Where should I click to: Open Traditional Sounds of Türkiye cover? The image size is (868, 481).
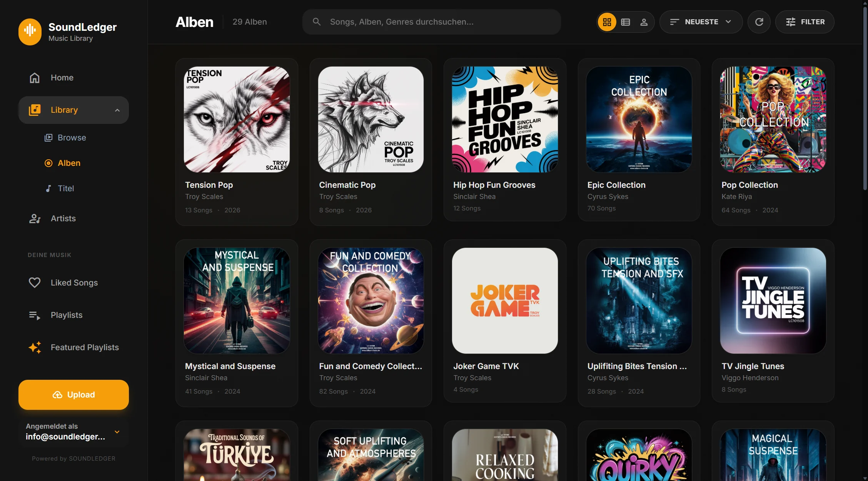tap(237, 455)
